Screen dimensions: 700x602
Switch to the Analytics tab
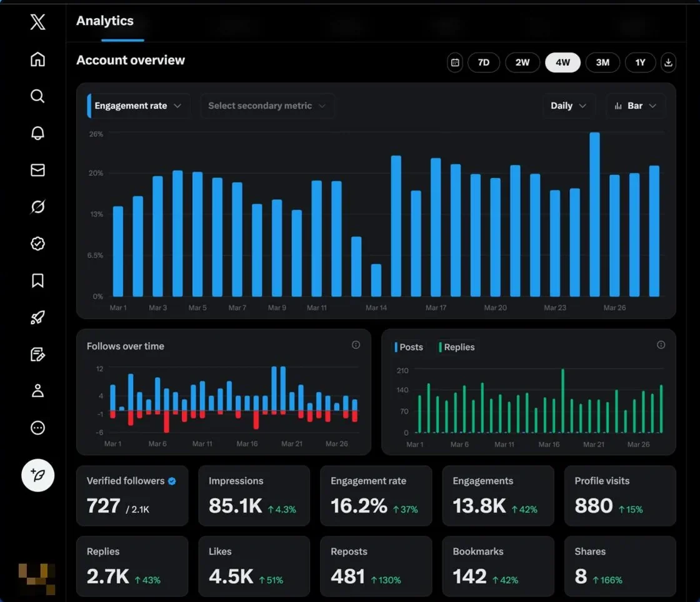click(105, 21)
